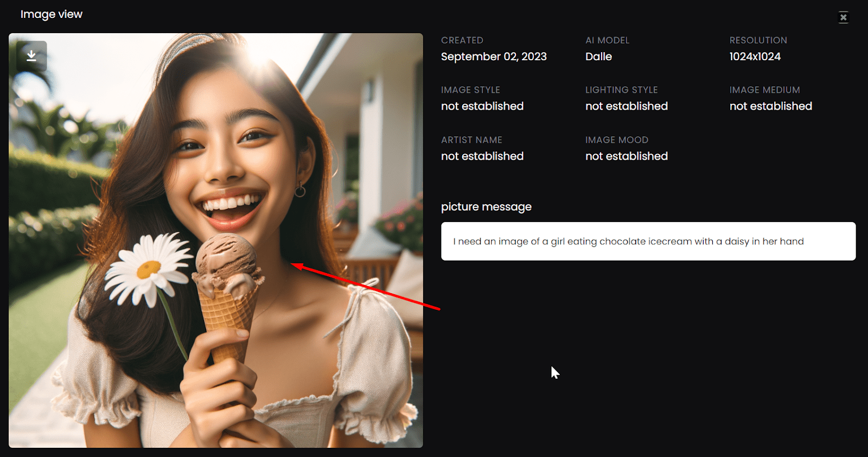
Task: Click the CREATED field label
Action: coord(462,41)
